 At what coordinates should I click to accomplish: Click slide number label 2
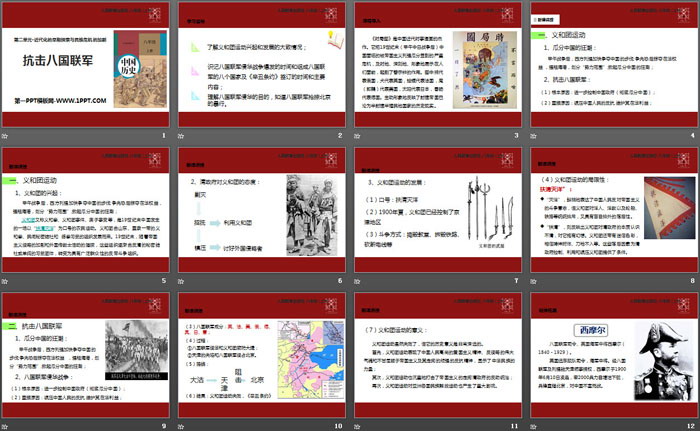tap(340, 135)
